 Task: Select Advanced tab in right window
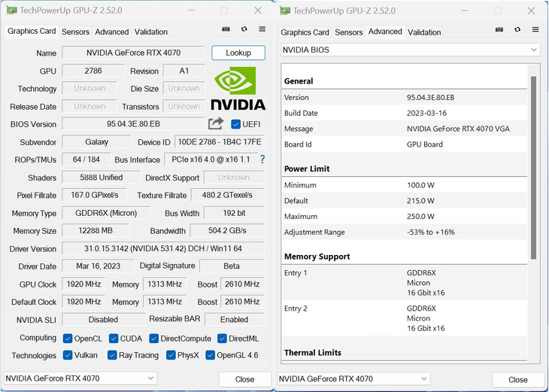pyautogui.click(x=385, y=32)
